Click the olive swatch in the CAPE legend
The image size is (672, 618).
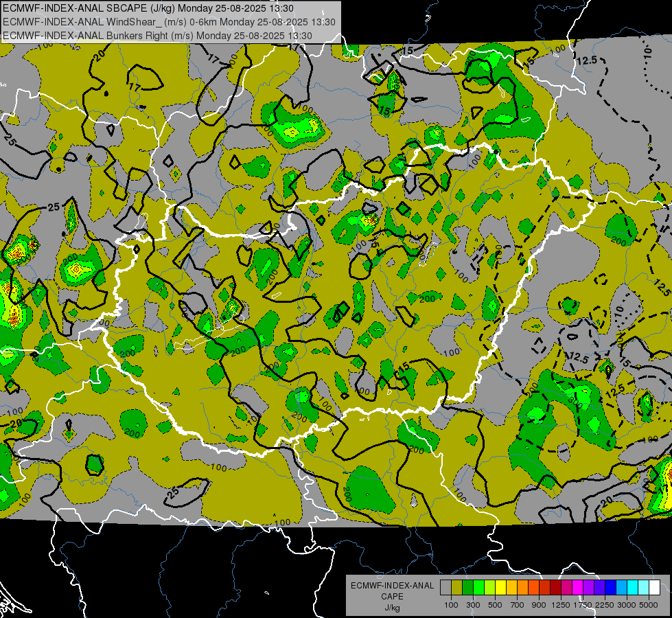pyautogui.click(x=457, y=588)
